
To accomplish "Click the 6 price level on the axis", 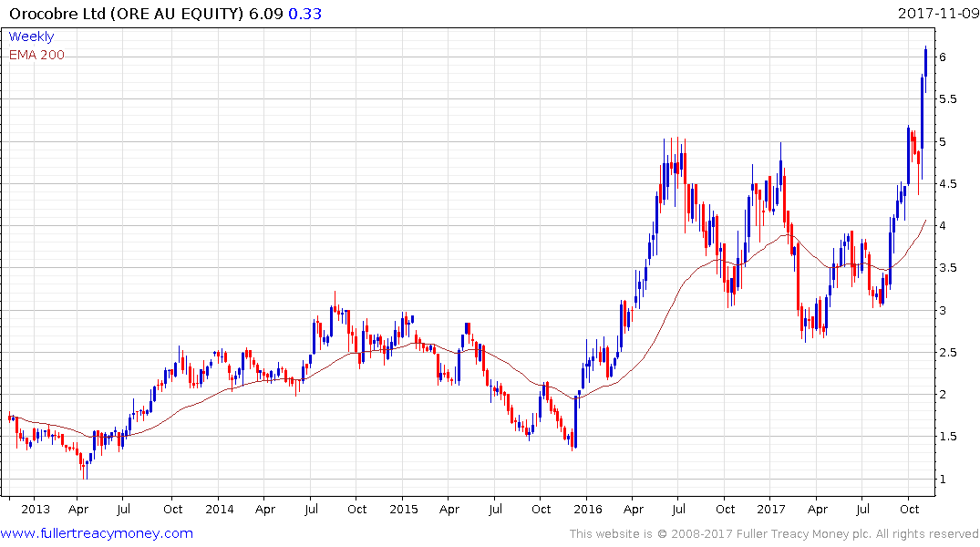I will (943, 57).
